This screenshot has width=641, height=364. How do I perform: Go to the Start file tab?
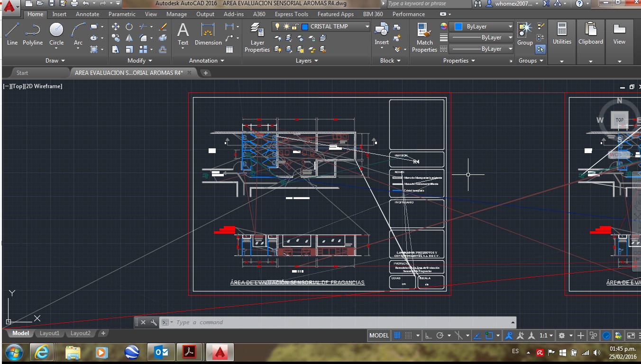(x=22, y=73)
